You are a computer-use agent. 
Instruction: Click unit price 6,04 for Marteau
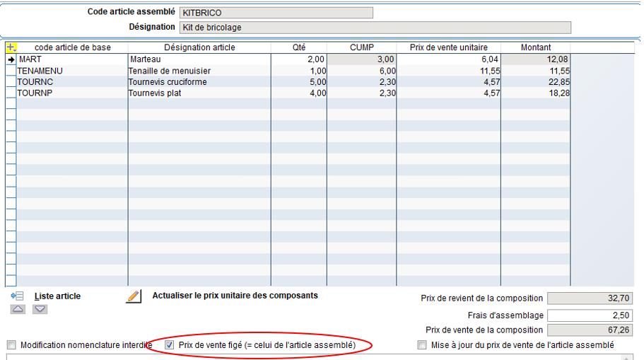(x=448, y=59)
